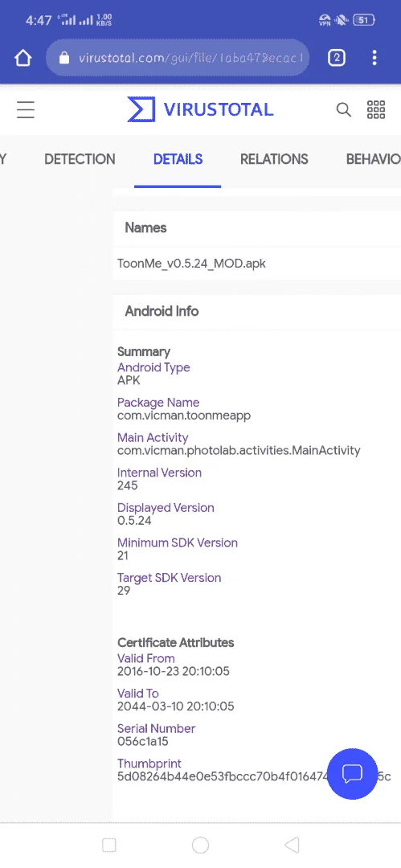
Task: Tap the Main Activity label
Action: tap(153, 437)
